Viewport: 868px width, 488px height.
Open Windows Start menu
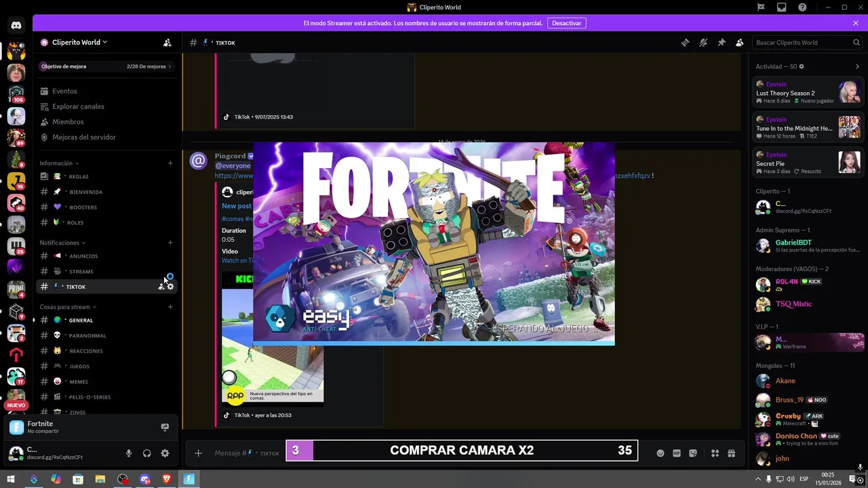tap(11, 479)
